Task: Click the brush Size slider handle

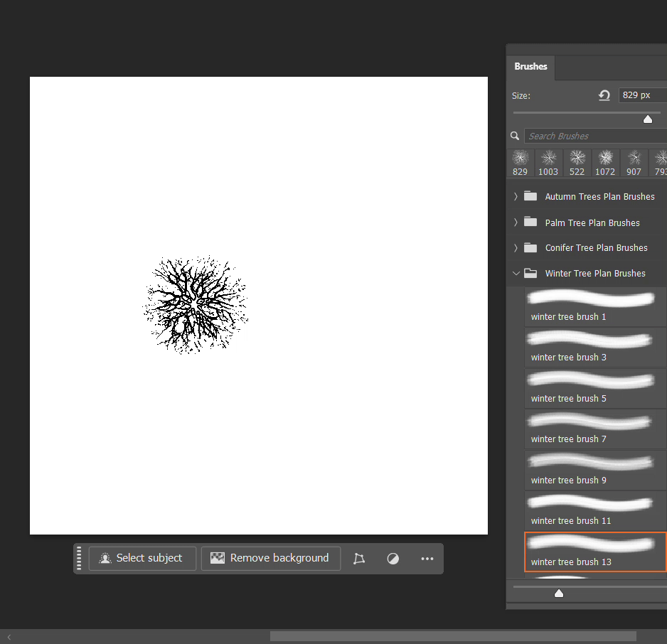Action: click(647, 119)
